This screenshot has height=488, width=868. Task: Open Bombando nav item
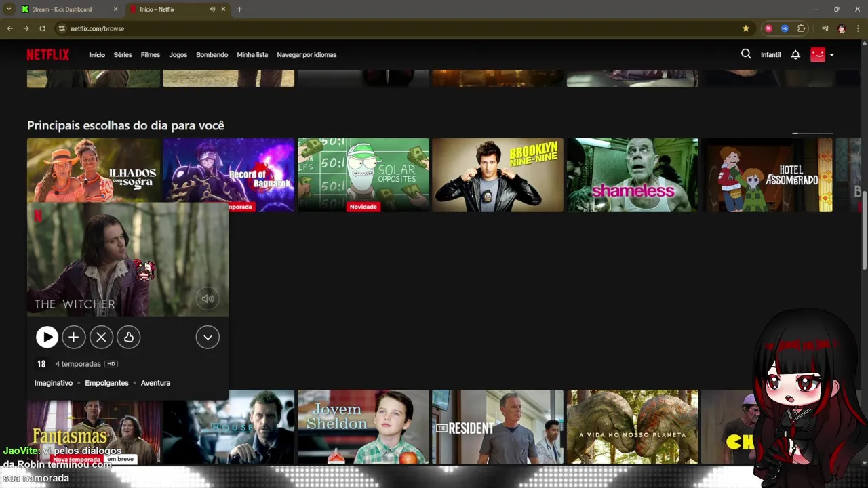[212, 55]
